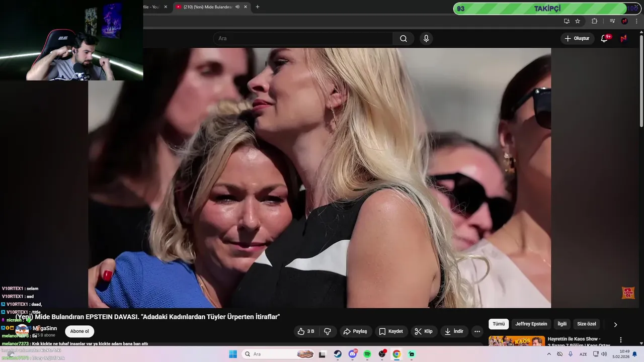Open Hayrettin ile Kaos Show recommended thumbnail
The height and width of the screenshot is (362, 644).
coord(517,341)
